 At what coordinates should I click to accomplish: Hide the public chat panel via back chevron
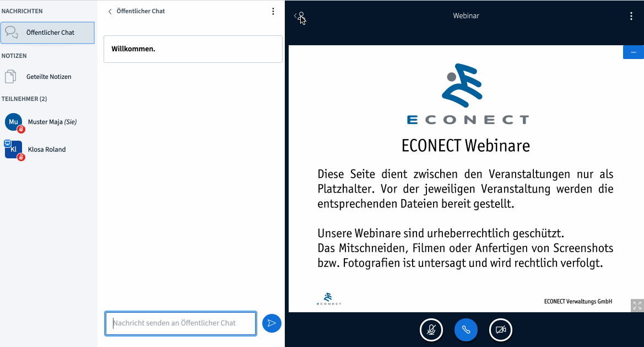(x=110, y=12)
